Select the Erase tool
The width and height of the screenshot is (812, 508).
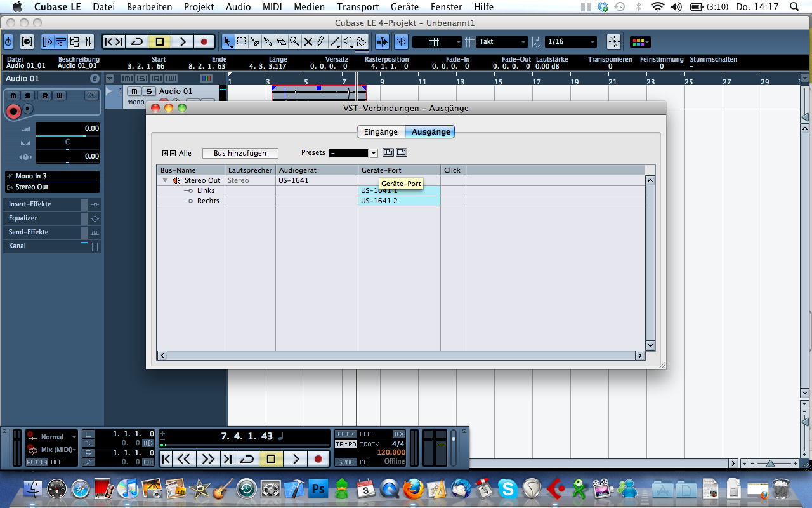click(281, 42)
